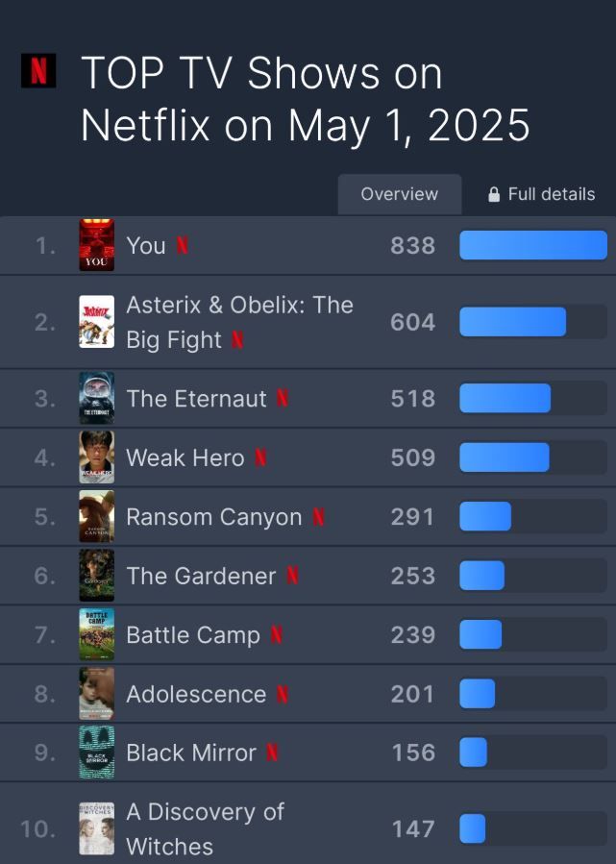Open the A Discovery of Witches title

pos(205,828)
